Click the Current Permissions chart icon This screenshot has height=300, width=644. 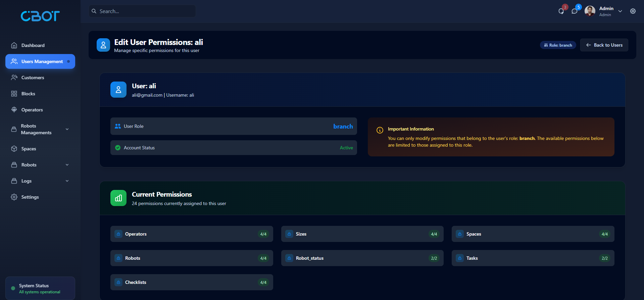(x=118, y=198)
